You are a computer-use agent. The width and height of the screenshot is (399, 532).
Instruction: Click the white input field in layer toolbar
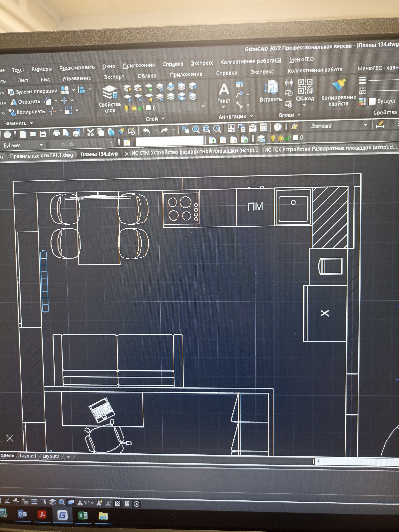[x=169, y=141]
